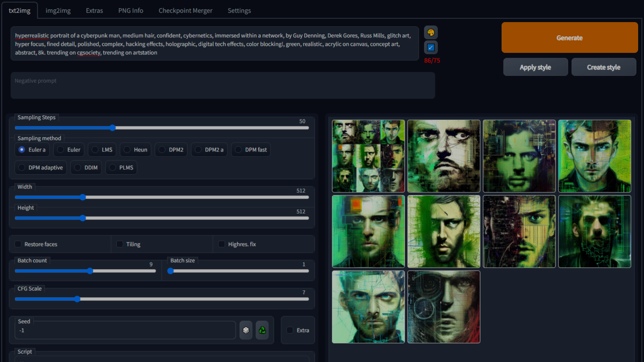
Task: Click the dice icon to randomize seed
Action: [x=247, y=330]
